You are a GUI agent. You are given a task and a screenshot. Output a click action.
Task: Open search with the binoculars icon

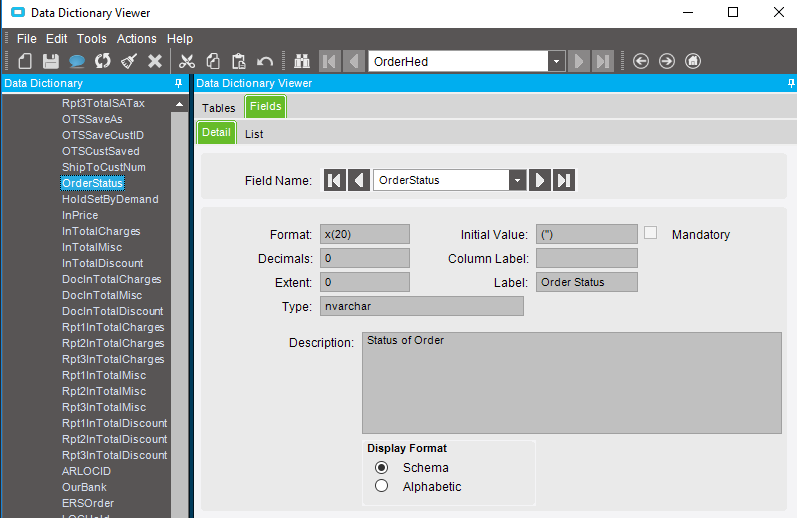coord(301,61)
